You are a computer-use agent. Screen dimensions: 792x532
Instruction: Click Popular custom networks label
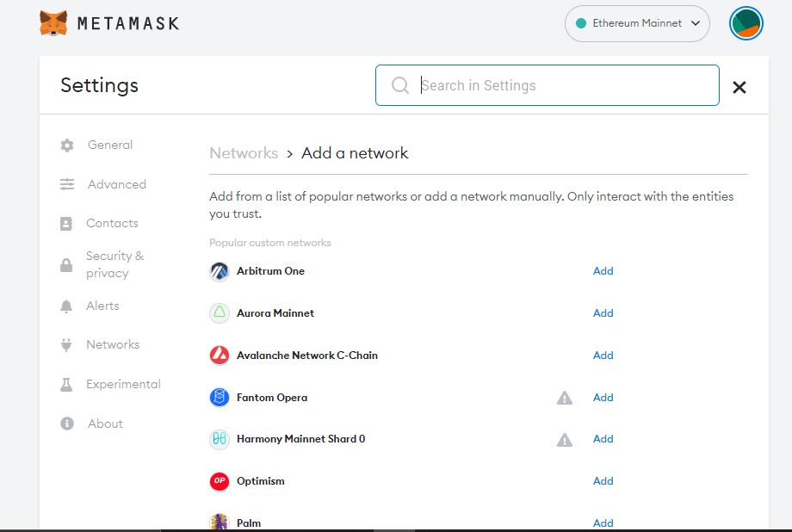click(270, 243)
